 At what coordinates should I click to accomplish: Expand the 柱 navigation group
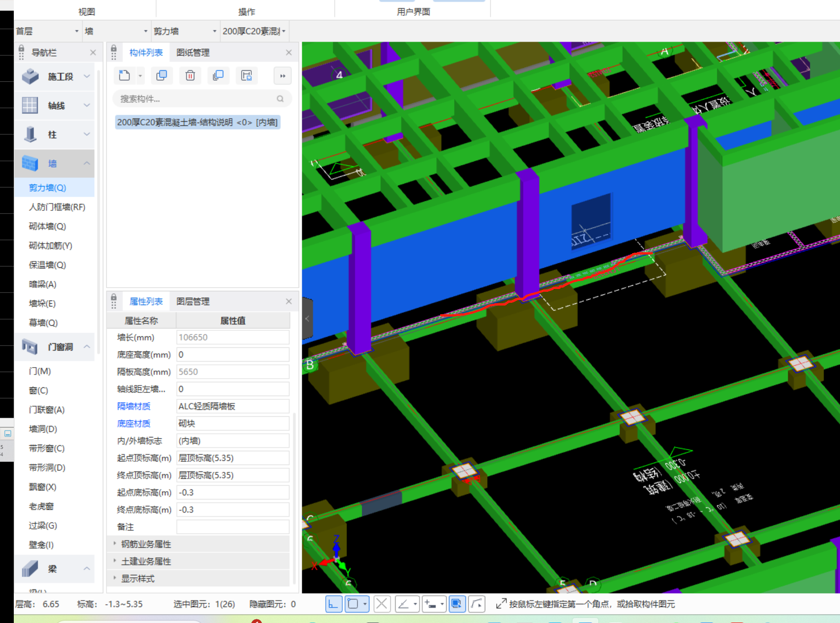(x=87, y=134)
